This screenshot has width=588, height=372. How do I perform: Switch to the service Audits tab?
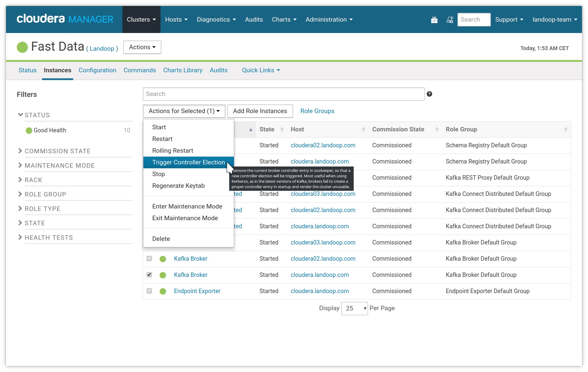click(219, 70)
